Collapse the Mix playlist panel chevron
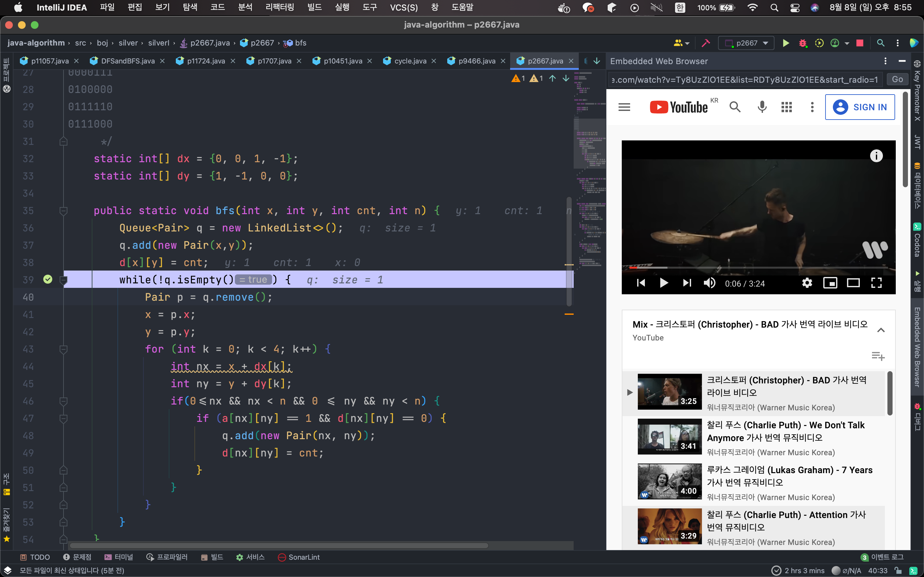 pos(881,330)
